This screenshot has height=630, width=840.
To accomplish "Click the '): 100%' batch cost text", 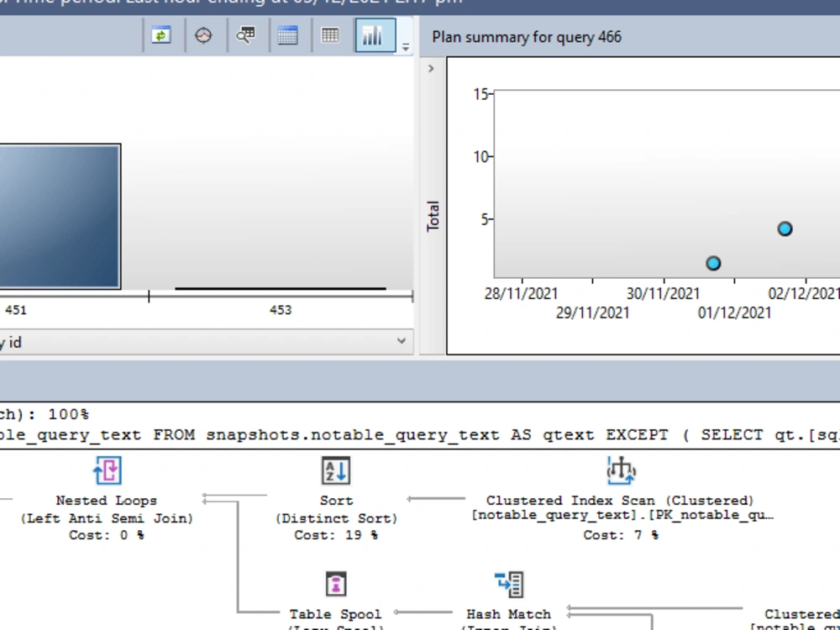I will click(x=45, y=414).
